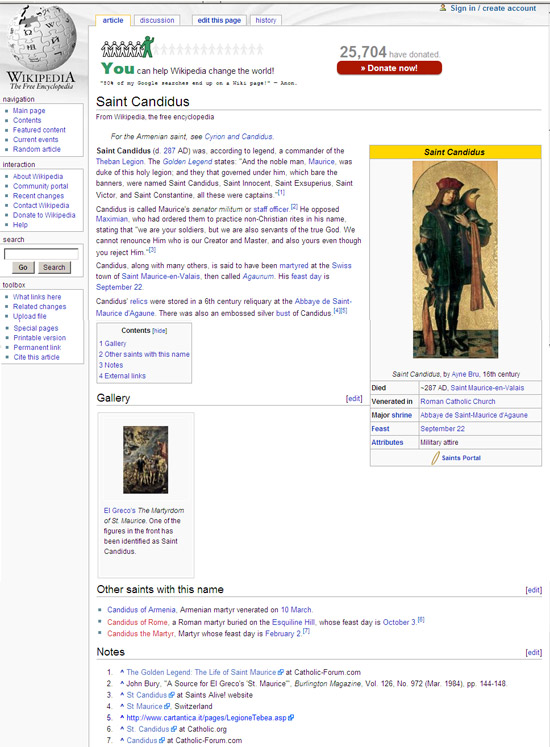Open the El Greco gallery thumbnail
550x747 pixels.
click(x=145, y=460)
